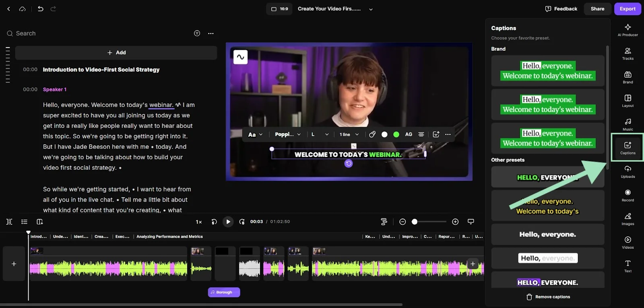Pick the green caption highlight color
Image resolution: width=644 pixels, height=308 pixels.
click(x=396, y=134)
